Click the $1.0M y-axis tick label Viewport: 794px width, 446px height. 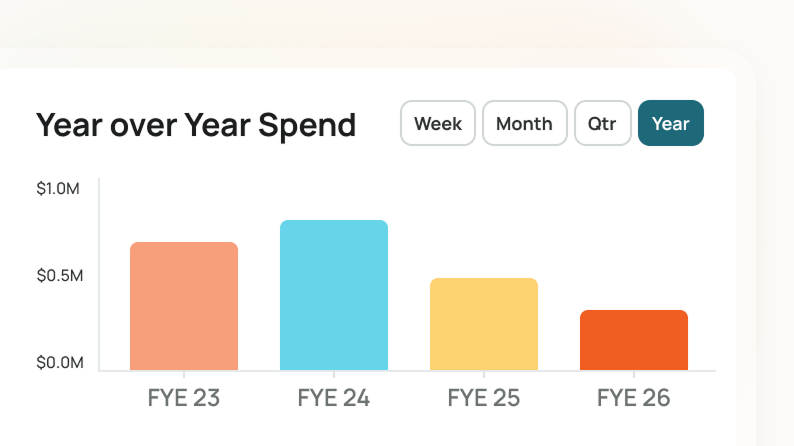coord(60,189)
